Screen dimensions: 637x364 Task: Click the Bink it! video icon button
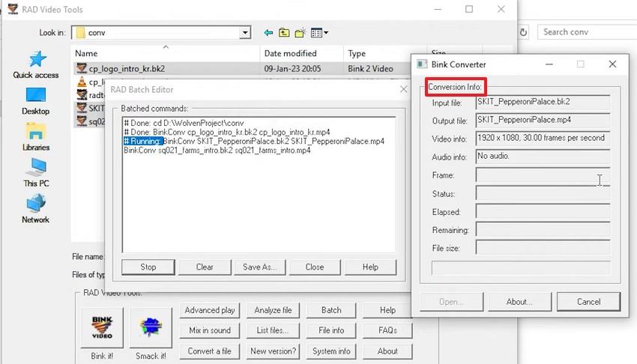pyautogui.click(x=102, y=328)
